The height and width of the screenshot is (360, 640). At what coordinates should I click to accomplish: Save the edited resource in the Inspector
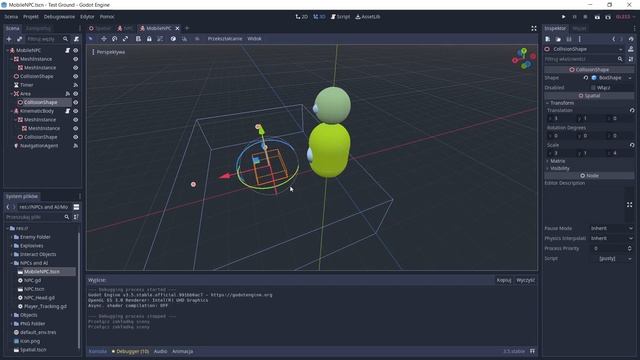569,39
